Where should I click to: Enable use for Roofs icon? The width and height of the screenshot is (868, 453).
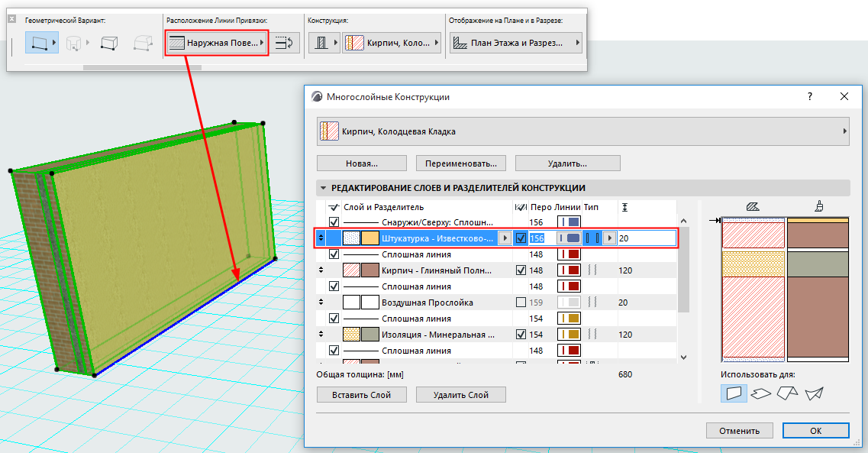(787, 393)
